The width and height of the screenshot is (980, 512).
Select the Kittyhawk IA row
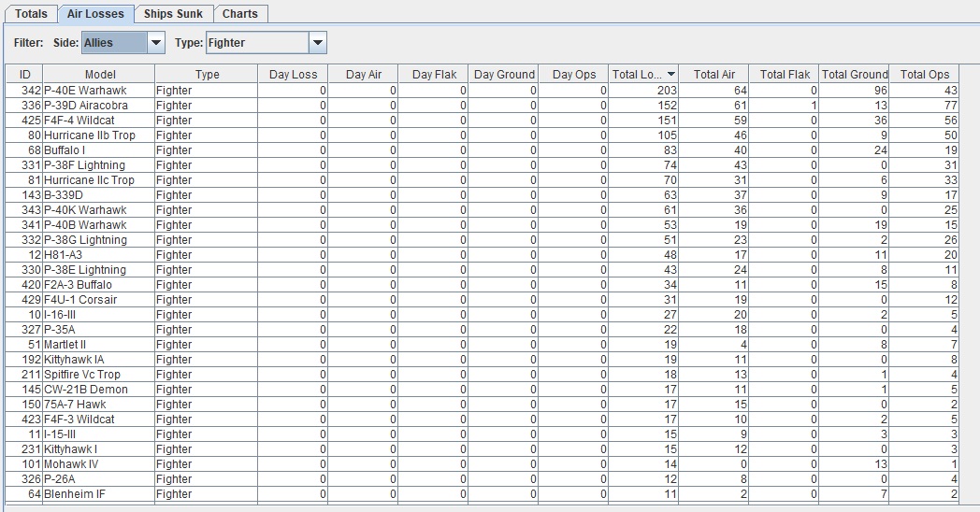click(482, 360)
